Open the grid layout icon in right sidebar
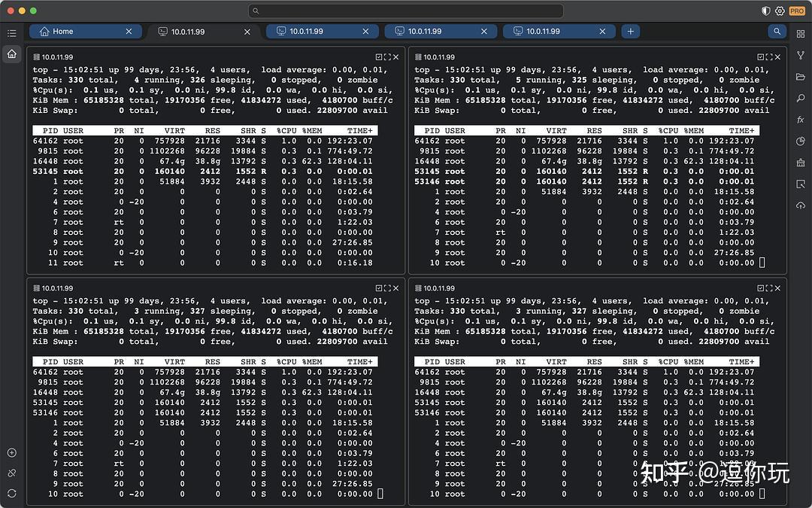This screenshot has height=508, width=812. pos(801,34)
